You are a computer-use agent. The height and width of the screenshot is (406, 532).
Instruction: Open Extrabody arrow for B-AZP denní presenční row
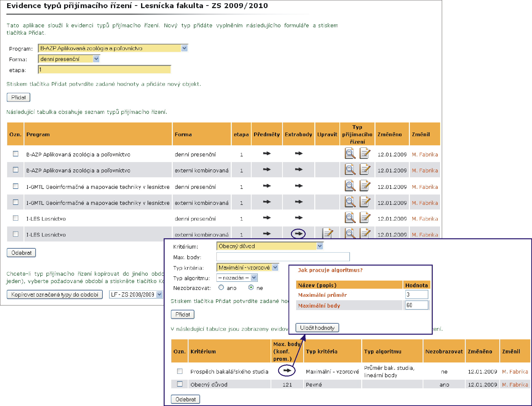[299, 153]
